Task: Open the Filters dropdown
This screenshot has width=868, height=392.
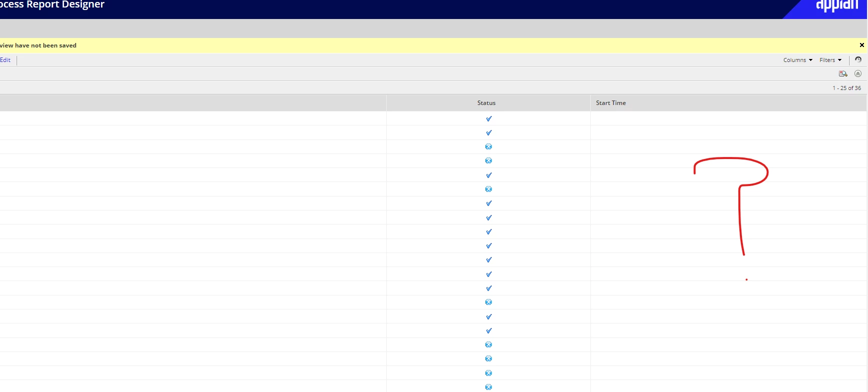Action: click(830, 60)
